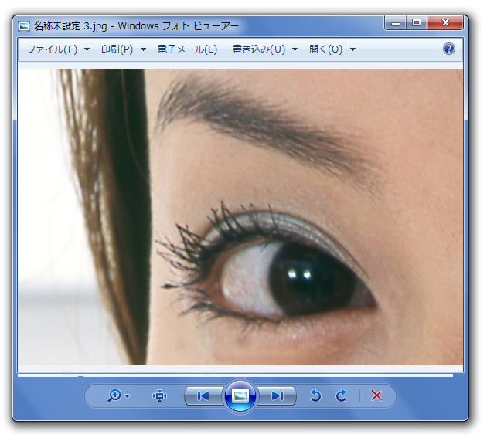Open the ファイル(F) menu
Viewport: 487px width, 448px height.
pyautogui.click(x=52, y=49)
